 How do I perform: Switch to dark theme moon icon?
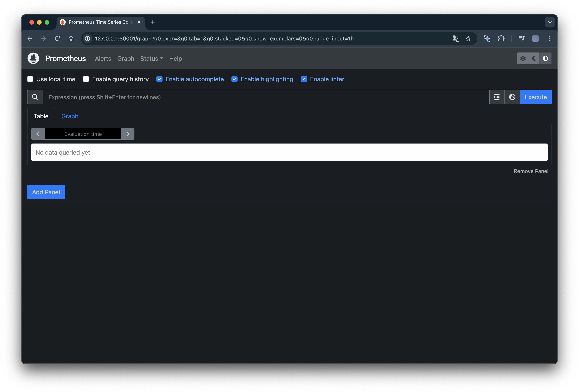(534, 59)
